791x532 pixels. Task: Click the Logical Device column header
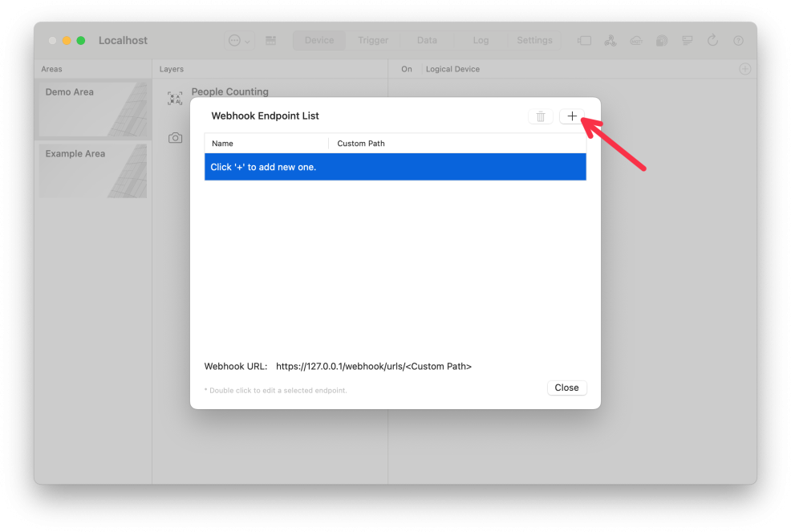point(452,69)
